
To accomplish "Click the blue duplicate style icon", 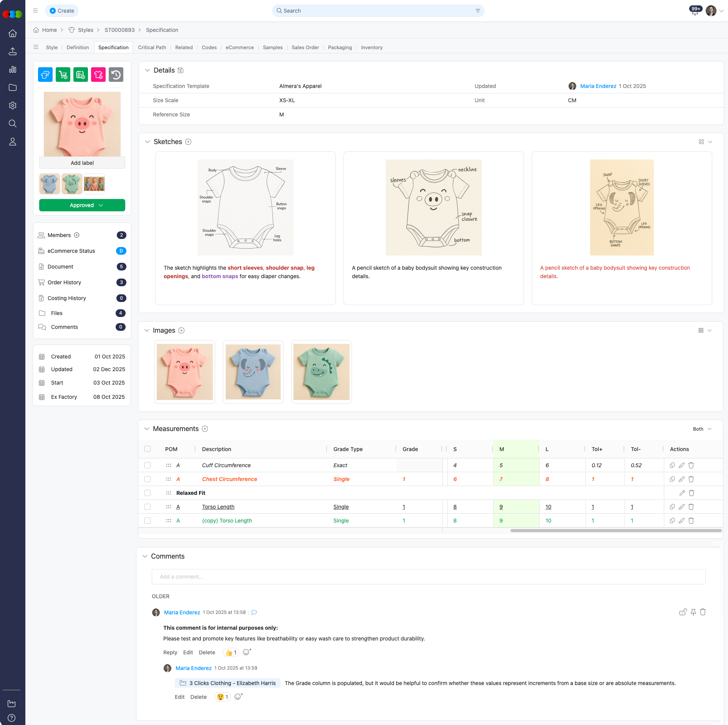I will coord(45,75).
